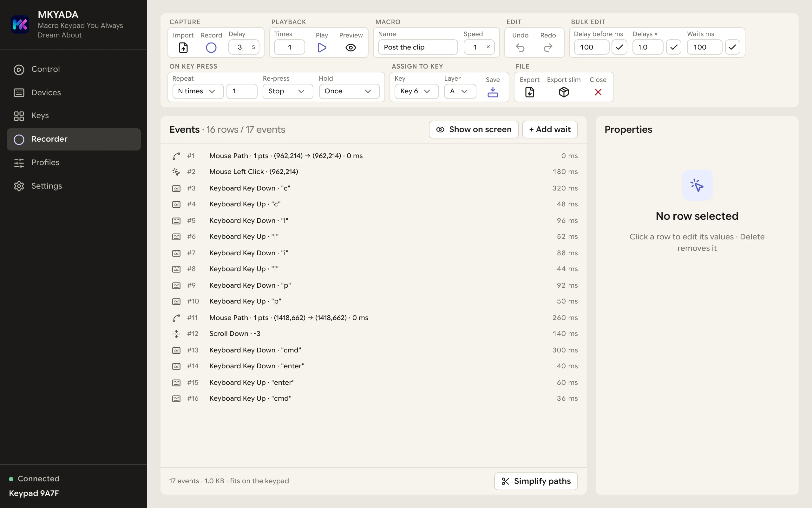This screenshot has height=508, width=812.
Task: Click the Delay before ms field
Action: tap(591, 47)
